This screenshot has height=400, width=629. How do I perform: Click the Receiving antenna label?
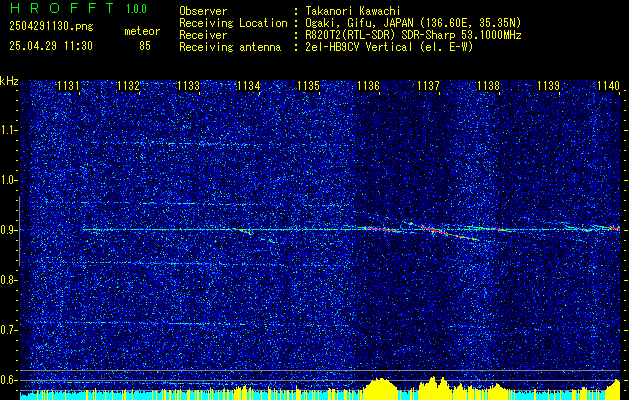230,47
